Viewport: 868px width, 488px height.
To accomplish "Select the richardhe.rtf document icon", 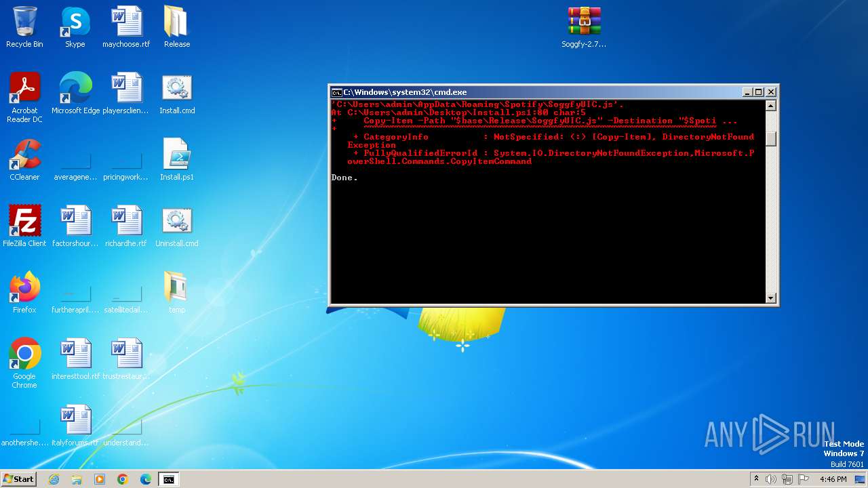I will 126,226.
